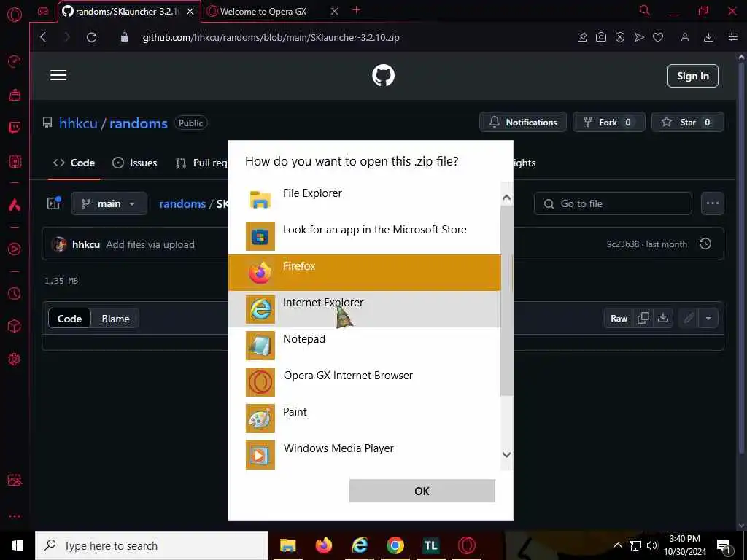Select the Code view tab

coord(69,319)
